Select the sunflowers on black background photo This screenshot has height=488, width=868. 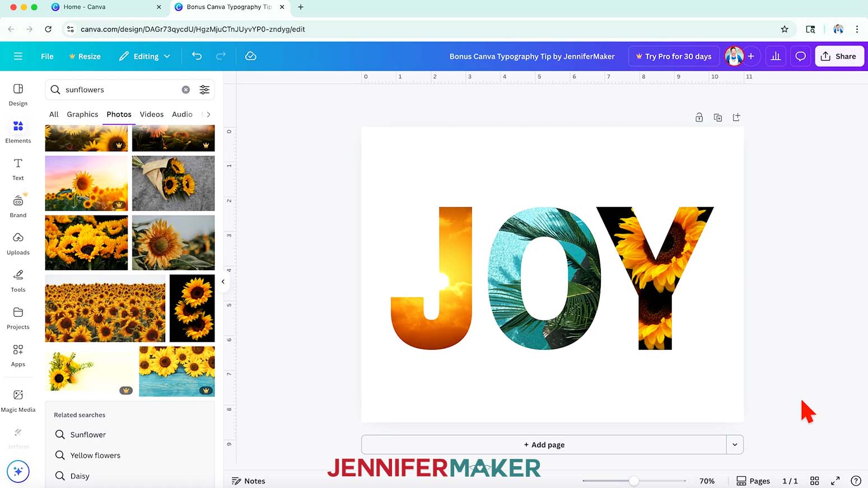[x=192, y=308]
